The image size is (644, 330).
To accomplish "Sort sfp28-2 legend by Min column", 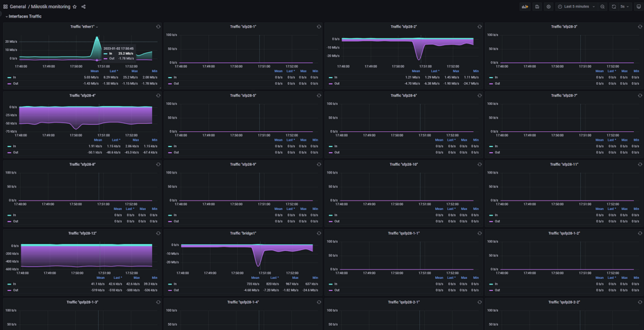I will pyautogui.click(x=475, y=71).
